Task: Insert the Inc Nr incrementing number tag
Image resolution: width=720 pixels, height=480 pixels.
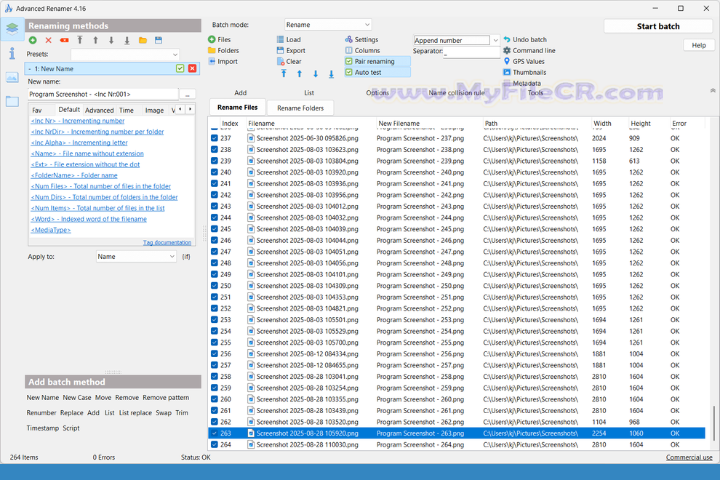Action: (x=78, y=121)
